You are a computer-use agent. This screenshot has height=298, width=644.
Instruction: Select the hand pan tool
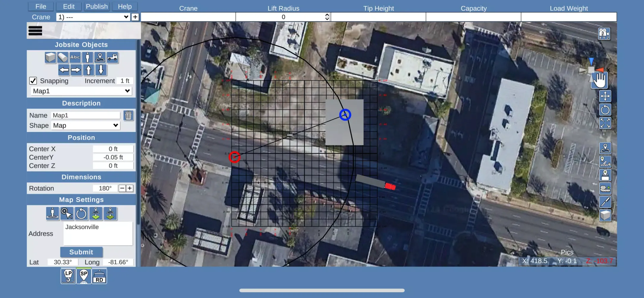click(x=599, y=80)
